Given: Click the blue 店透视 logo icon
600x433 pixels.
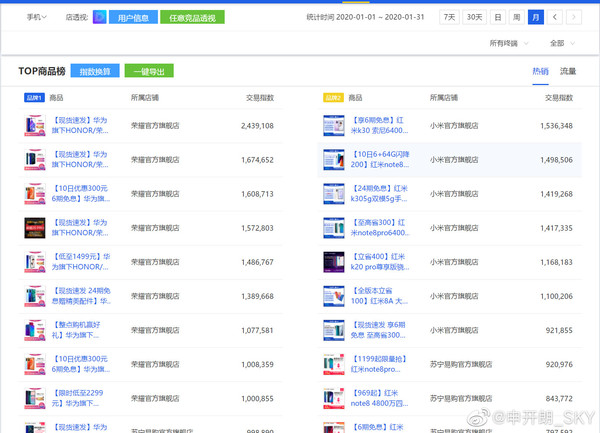Looking at the screenshot, I should 100,17.
